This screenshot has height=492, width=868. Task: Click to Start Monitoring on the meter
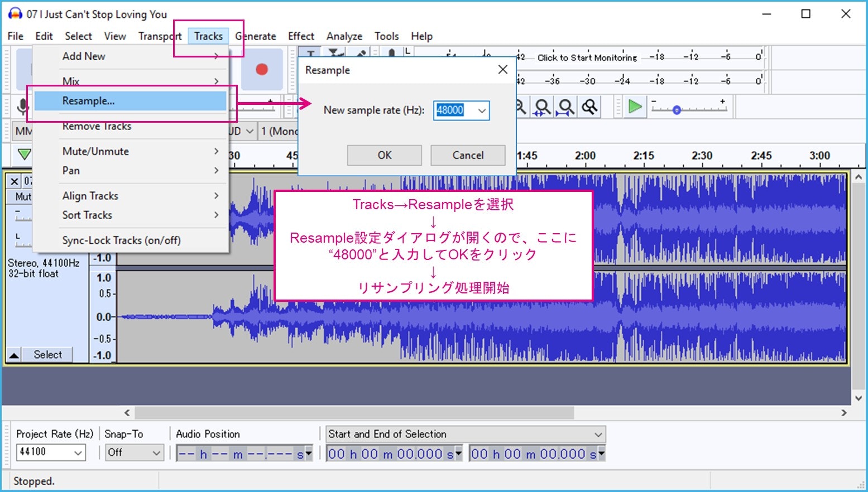[x=586, y=57]
